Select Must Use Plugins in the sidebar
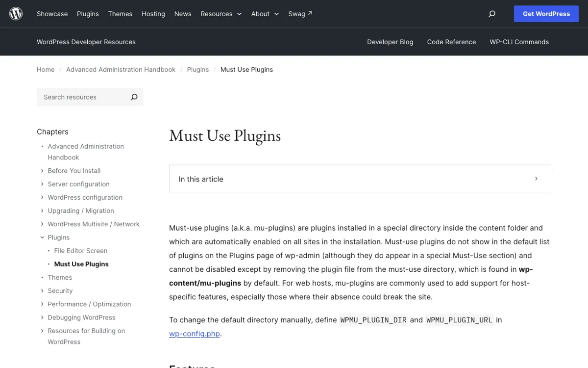 coord(81,264)
